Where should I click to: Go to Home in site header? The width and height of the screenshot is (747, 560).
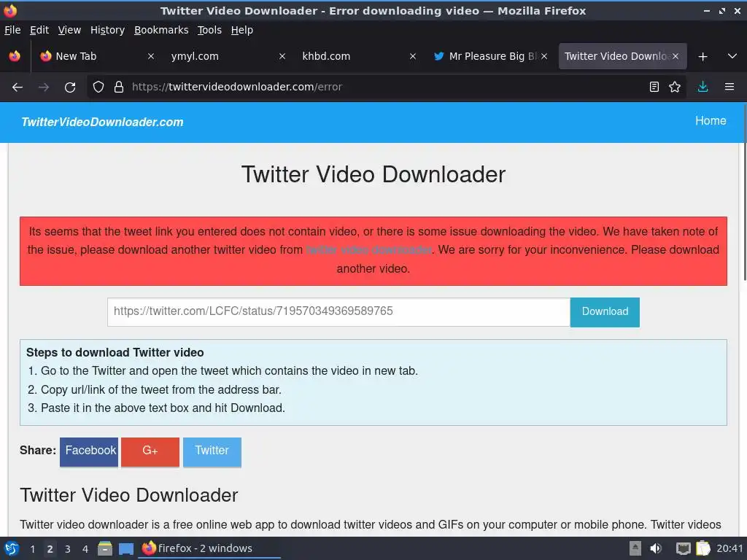711,121
